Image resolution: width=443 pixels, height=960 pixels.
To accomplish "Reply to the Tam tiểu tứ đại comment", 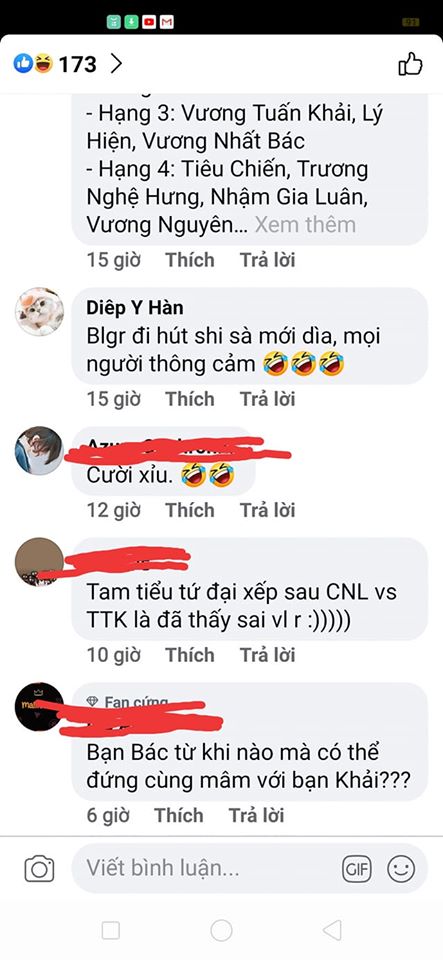I will pos(267,655).
